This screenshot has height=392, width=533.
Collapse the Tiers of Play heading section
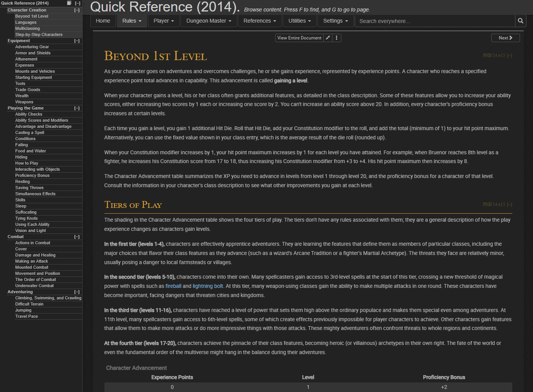point(509,205)
